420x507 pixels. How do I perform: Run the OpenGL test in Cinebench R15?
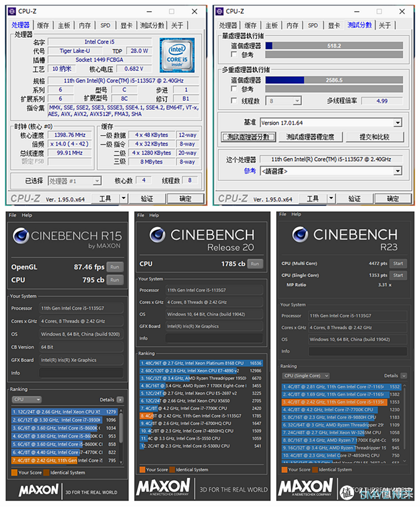(x=115, y=267)
